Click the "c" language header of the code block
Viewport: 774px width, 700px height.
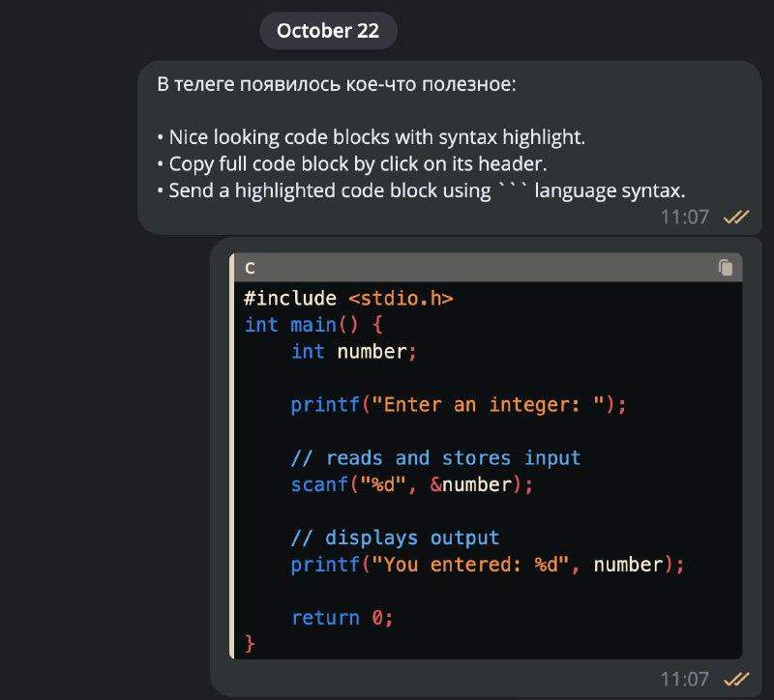click(x=251, y=268)
